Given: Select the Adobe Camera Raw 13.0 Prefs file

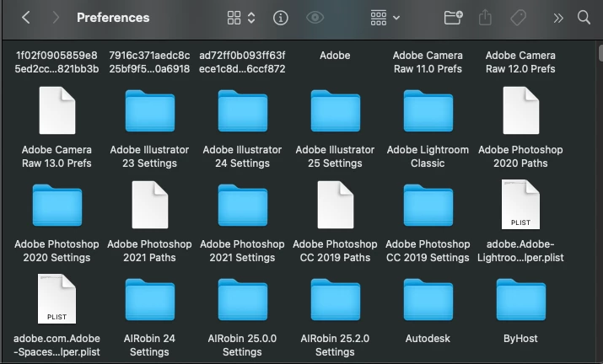Looking at the screenshot, I should coord(57,110).
